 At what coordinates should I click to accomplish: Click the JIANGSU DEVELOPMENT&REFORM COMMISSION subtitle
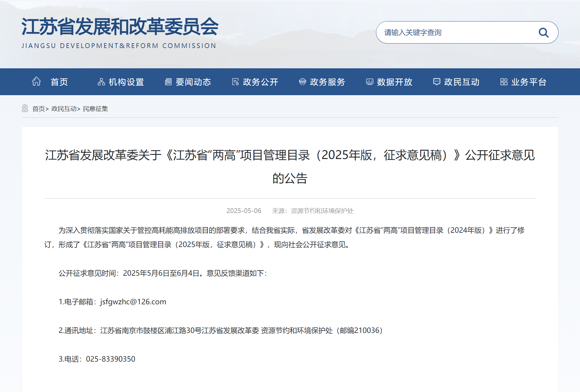click(119, 46)
